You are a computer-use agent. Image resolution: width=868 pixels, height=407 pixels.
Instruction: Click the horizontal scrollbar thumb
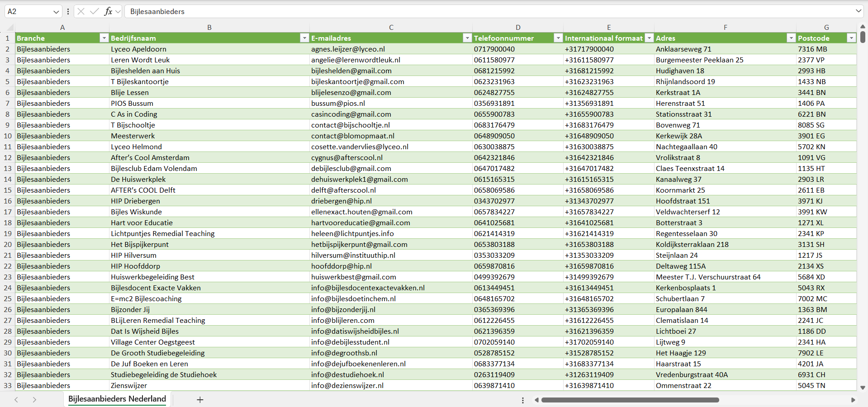click(630, 400)
